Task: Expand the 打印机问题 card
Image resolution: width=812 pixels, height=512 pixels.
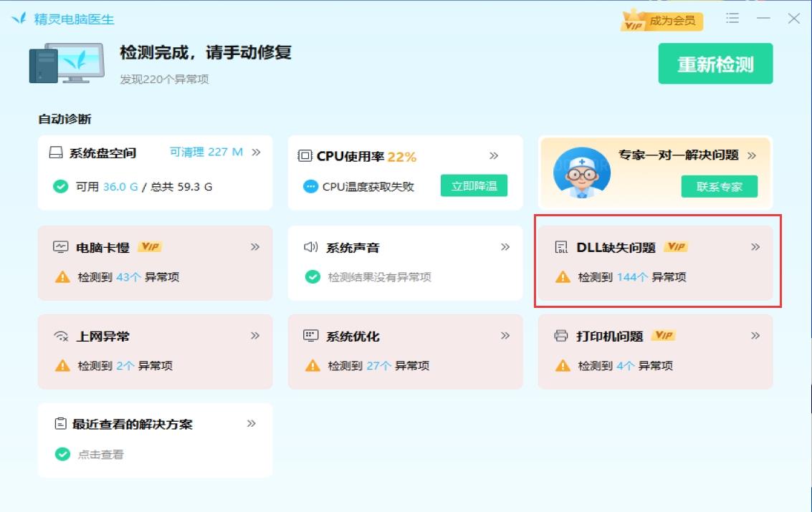Action: tap(754, 335)
